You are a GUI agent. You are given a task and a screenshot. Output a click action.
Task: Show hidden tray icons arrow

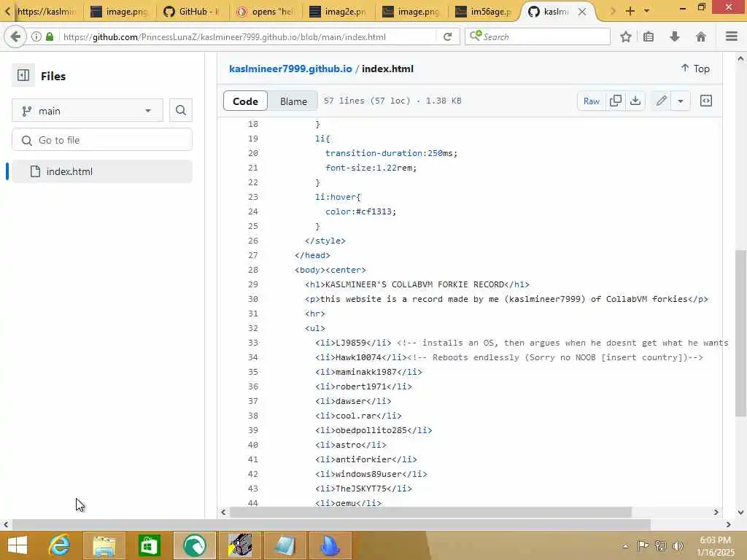[625, 546]
